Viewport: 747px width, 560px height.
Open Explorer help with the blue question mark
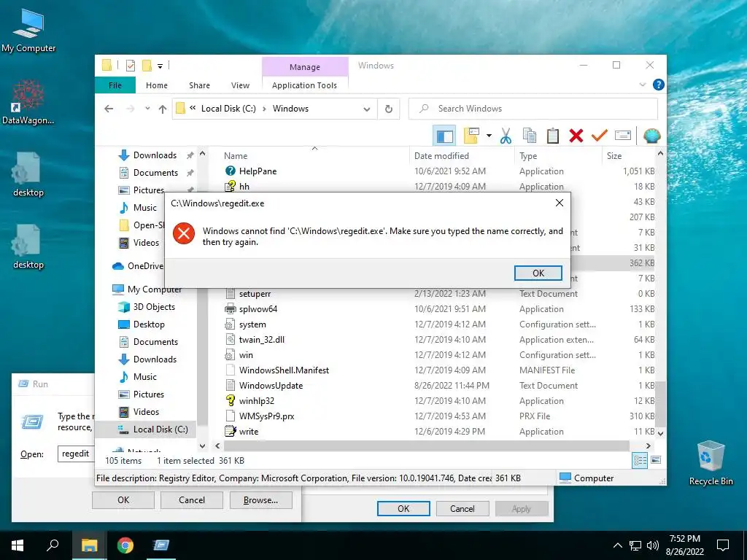pyautogui.click(x=659, y=85)
